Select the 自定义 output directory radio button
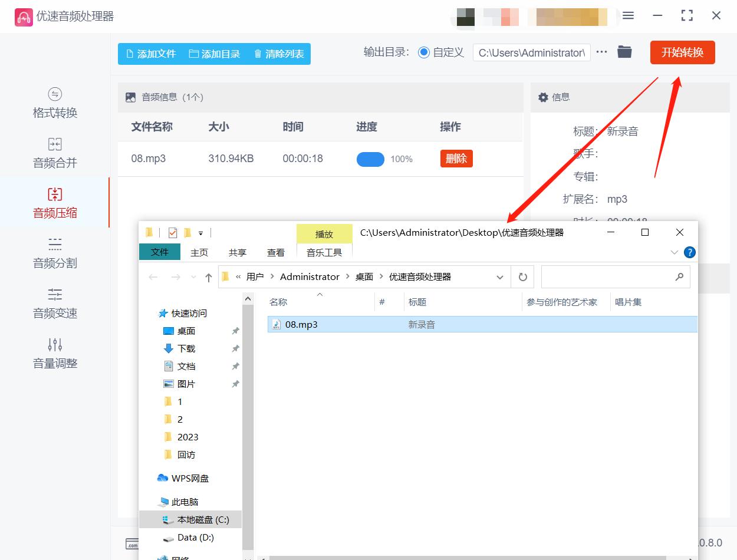 [x=424, y=52]
